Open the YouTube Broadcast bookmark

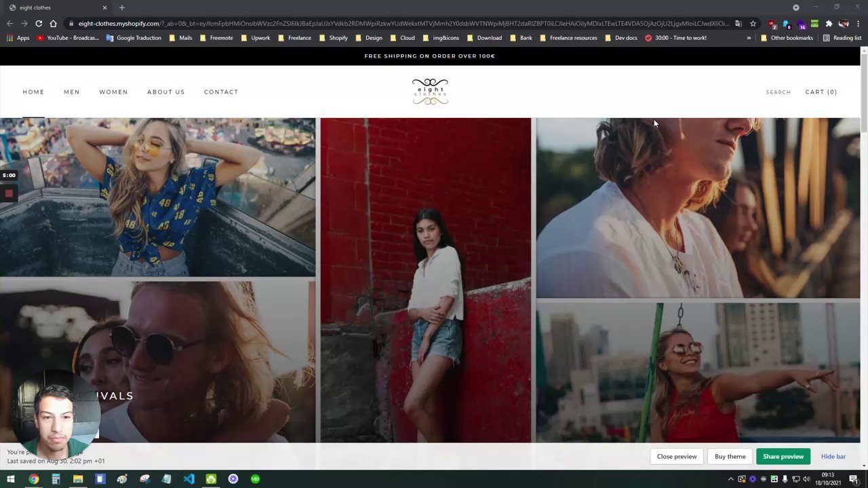[x=68, y=38]
